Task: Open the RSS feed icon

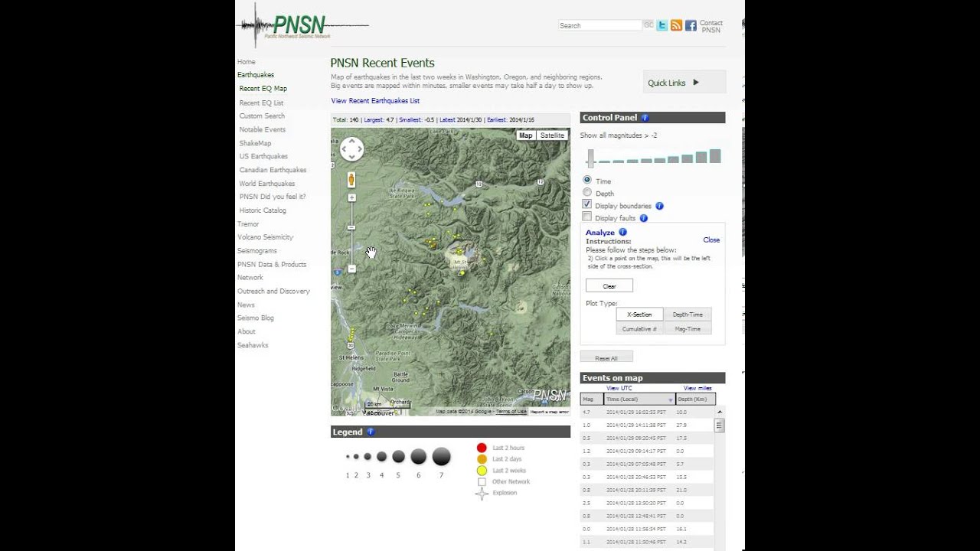Action: pyautogui.click(x=676, y=25)
